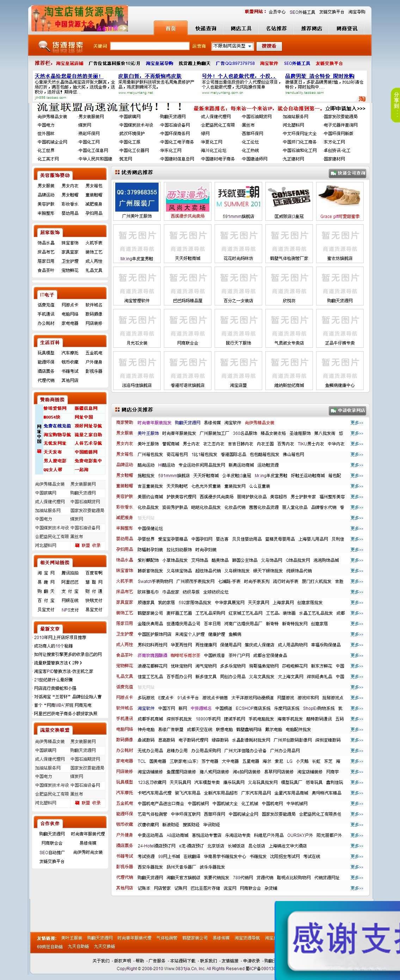Viewport: 400px width, 980px height.
Task: Open 品牌运动 in the 美容服饰婴幼 sidebar
Action: tap(46, 195)
